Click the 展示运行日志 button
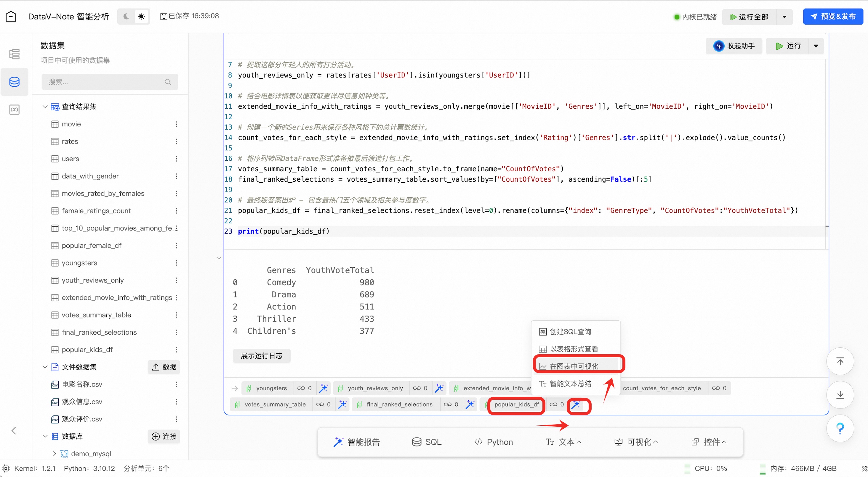This screenshot has width=868, height=477. tap(261, 355)
